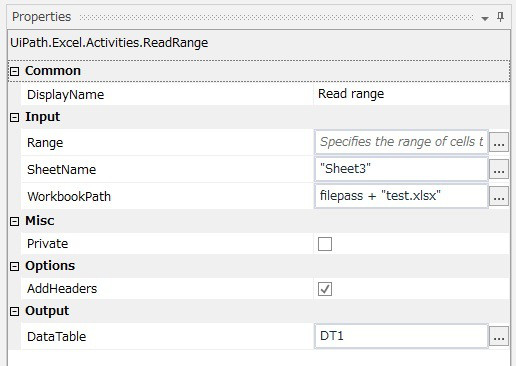Collapse the Output section

tap(14, 311)
